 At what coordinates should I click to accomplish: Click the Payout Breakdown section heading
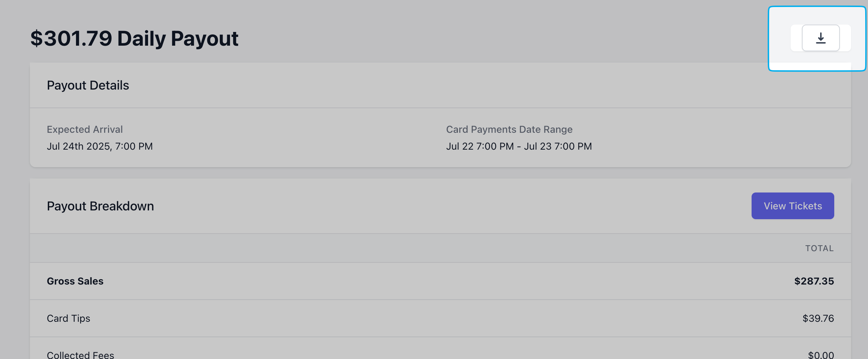click(x=100, y=206)
